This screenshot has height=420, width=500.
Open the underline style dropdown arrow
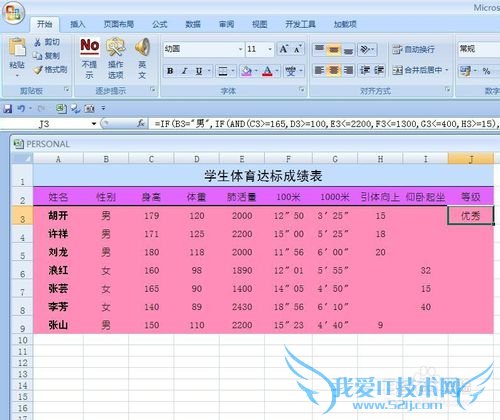(209, 71)
